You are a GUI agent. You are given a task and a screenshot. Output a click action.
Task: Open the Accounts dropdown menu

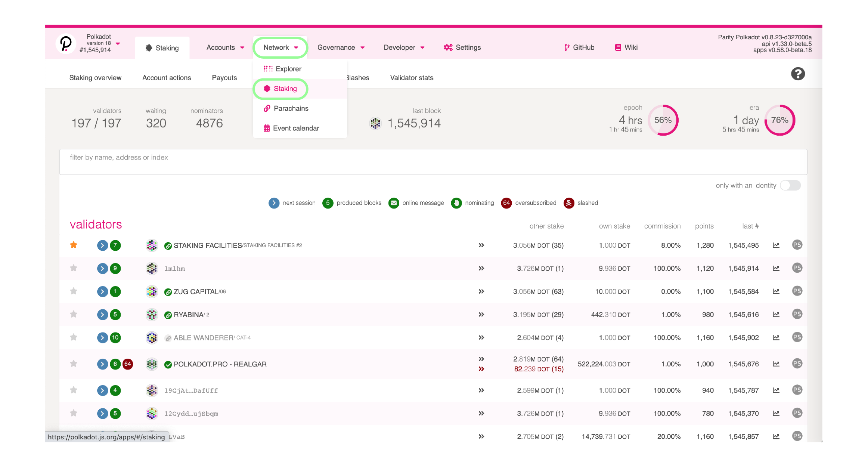225,47
